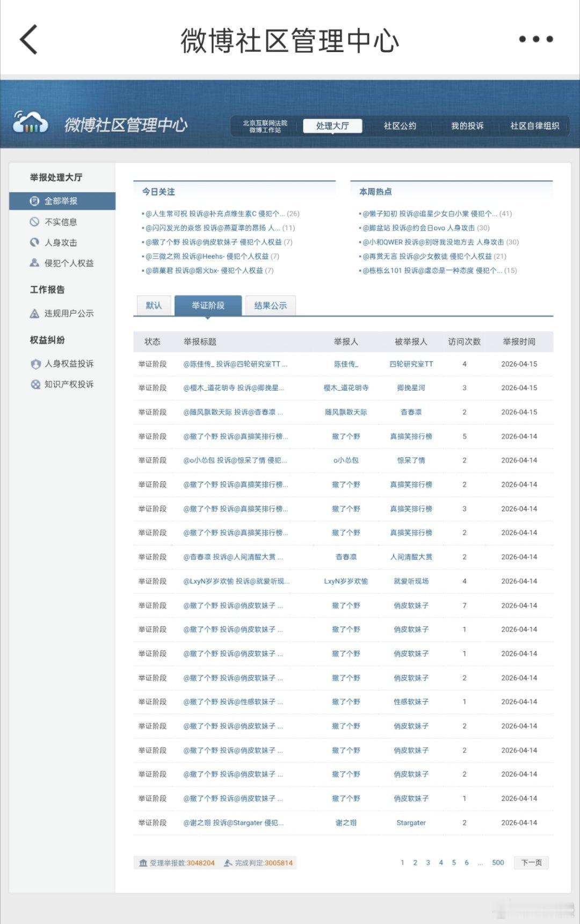Go to page 3 of results

pos(428,863)
